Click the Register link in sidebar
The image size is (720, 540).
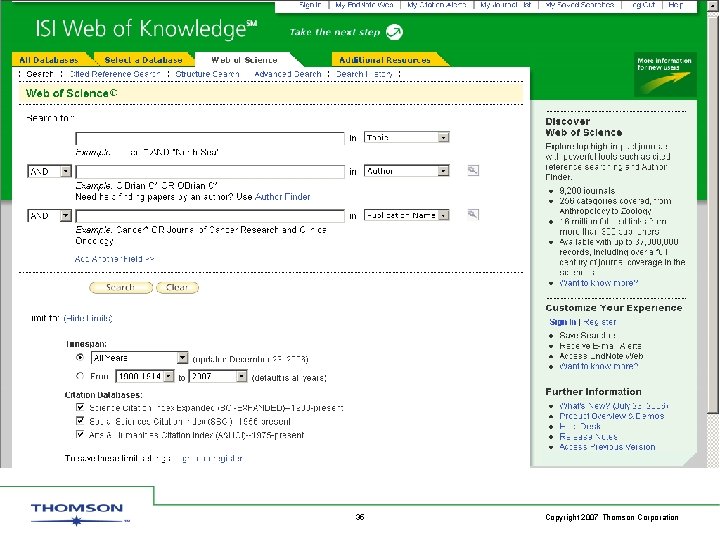click(x=600, y=322)
